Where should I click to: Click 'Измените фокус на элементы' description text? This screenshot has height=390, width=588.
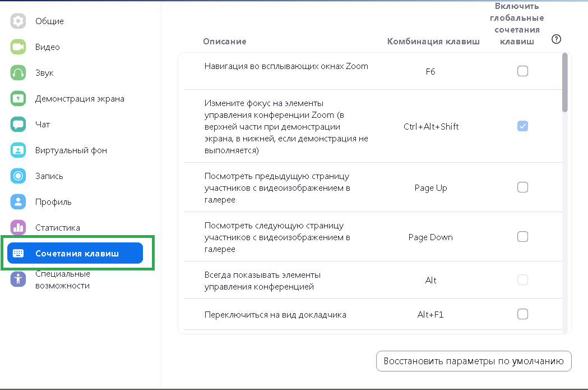286,126
